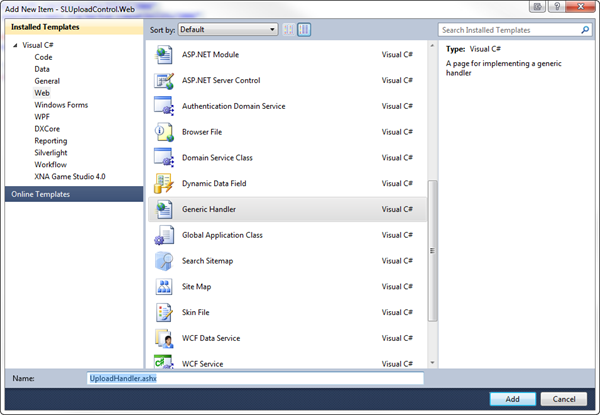Viewport: 600px width, 415px height.
Task: Click the Authentication Domain Service icon
Action: [164, 106]
